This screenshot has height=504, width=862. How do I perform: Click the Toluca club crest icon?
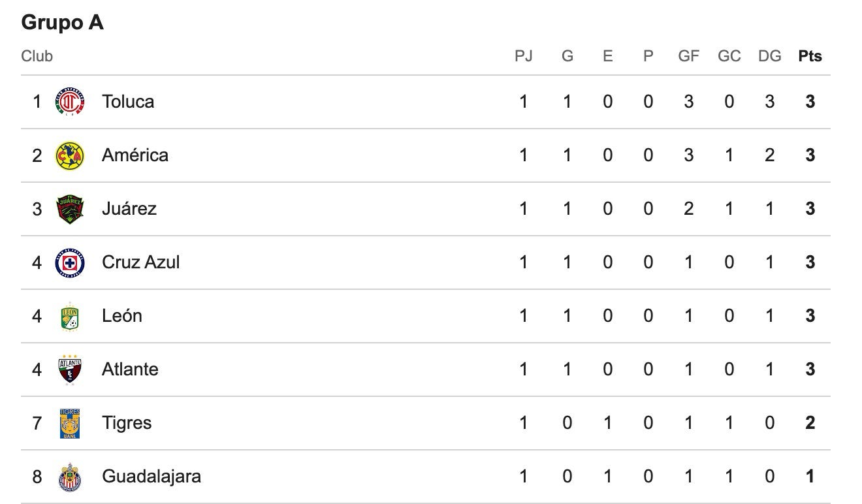click(70, 102)
